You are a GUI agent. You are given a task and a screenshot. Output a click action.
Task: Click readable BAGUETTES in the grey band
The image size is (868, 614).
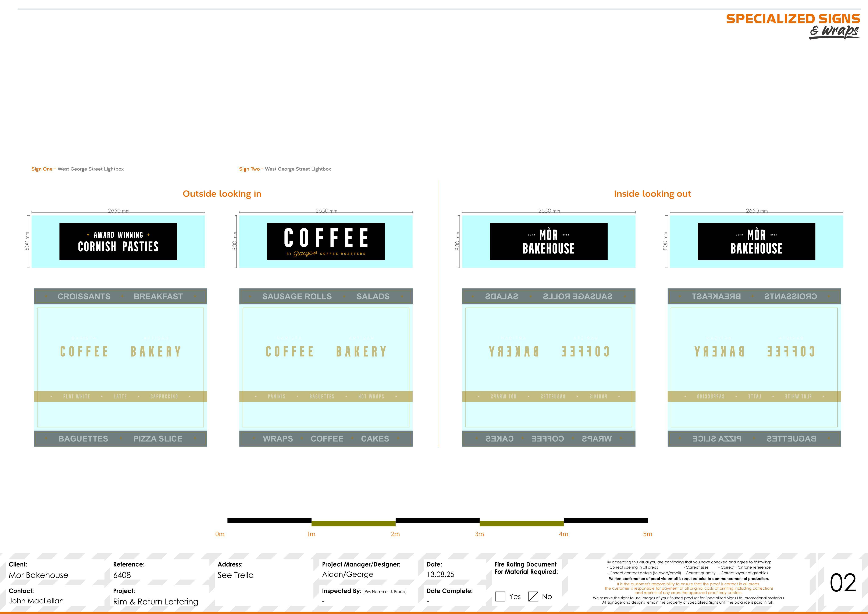(83, 439)
